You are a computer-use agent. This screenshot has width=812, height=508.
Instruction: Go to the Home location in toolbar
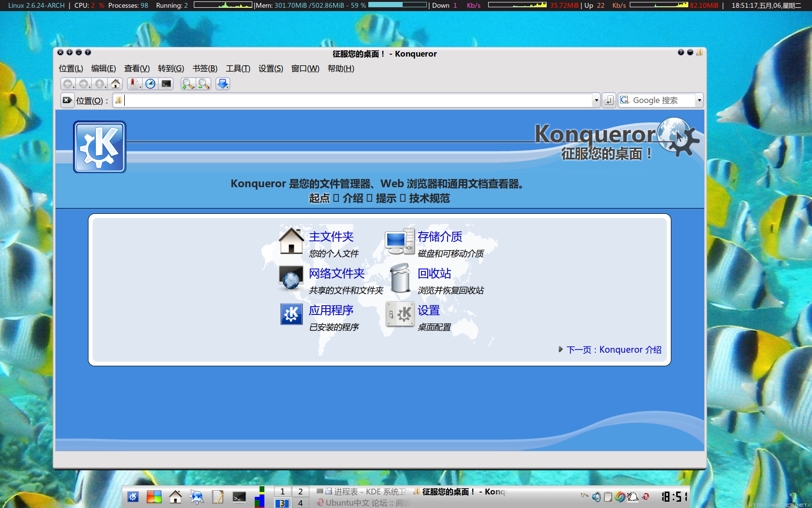point(116,84)
